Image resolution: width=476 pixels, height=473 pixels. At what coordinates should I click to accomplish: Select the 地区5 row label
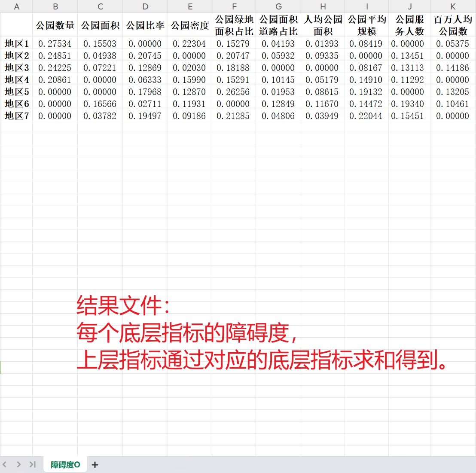pyautogui.click(x=16, y=92)
